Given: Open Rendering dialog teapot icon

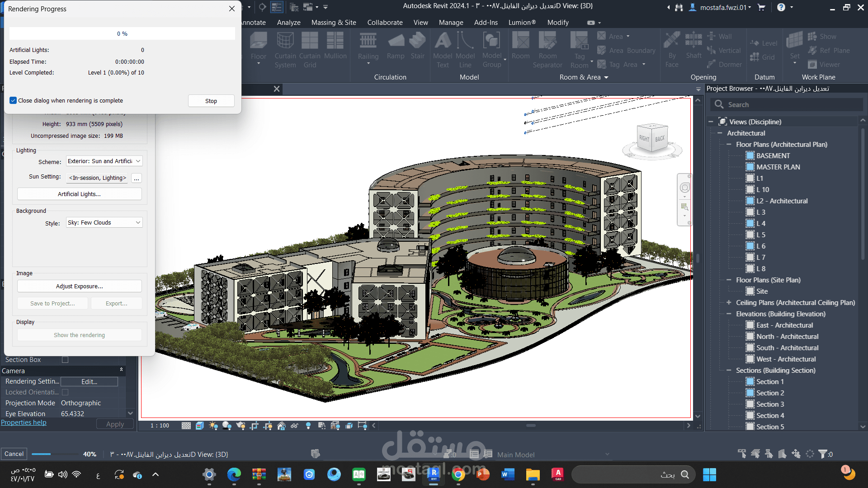Looking at the screenshot, I should (241, 426).
